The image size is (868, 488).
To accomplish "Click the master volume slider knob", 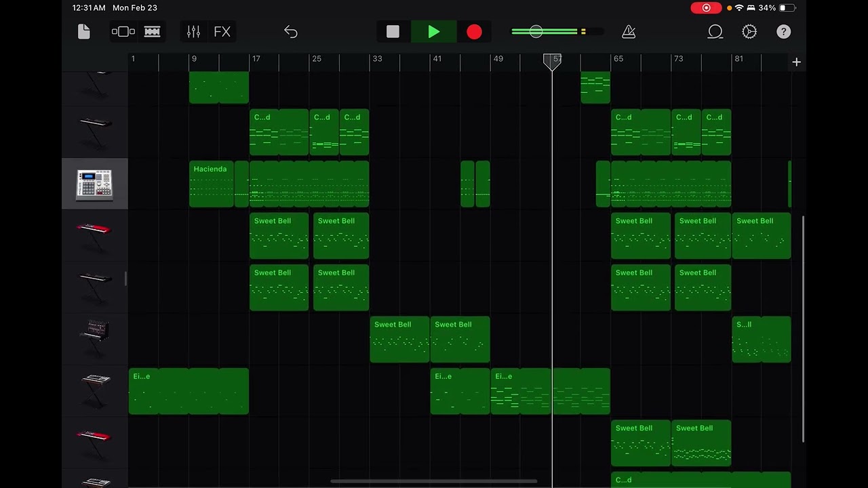I will [536, 32].
